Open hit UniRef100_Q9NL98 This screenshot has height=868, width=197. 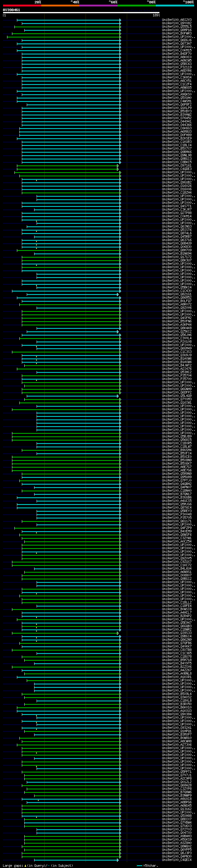click(177, 155)
